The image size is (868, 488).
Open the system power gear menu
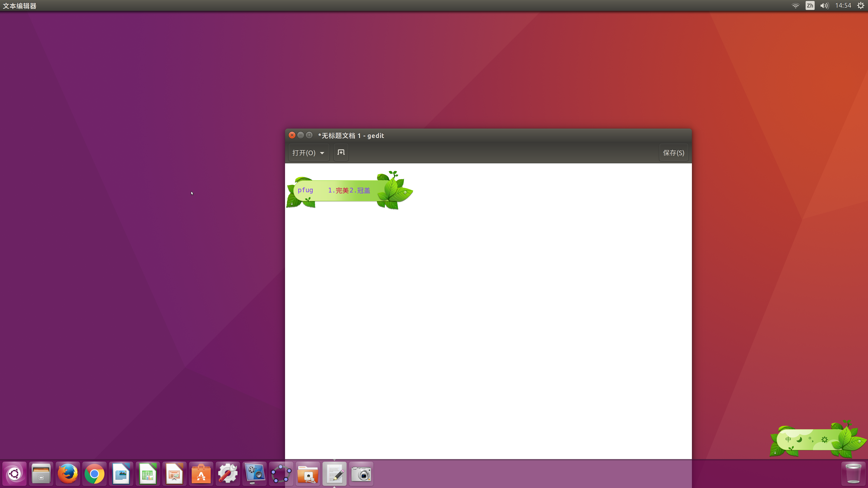[860, 6]
